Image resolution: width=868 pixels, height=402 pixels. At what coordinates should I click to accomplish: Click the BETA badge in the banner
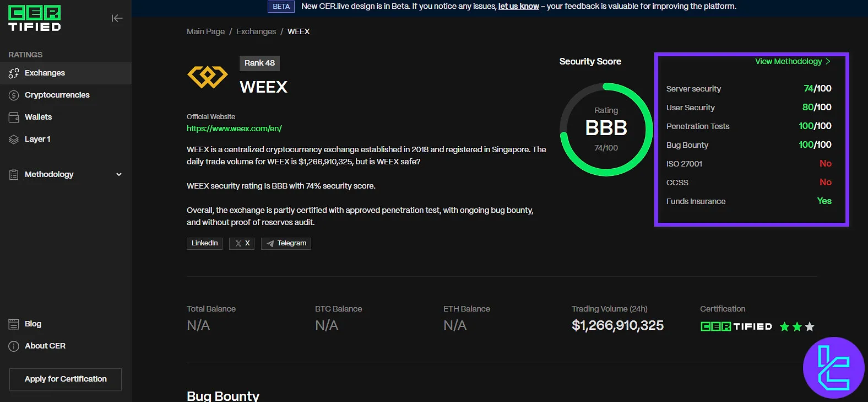click(281, 6)
